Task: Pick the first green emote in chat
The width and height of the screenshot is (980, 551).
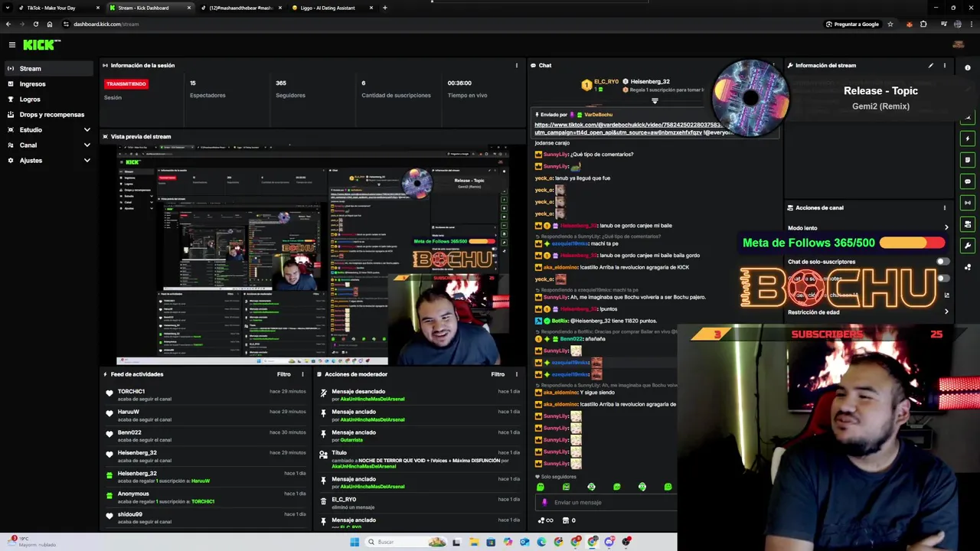Action: (x=541, y=487)
